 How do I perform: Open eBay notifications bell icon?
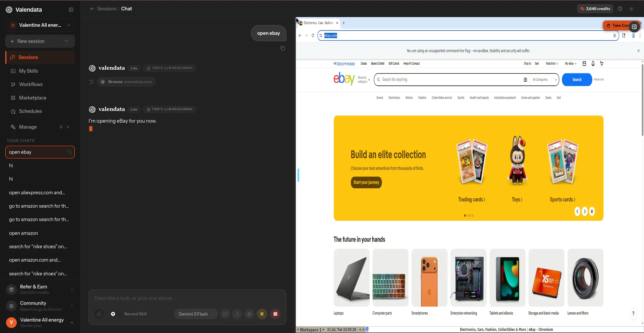point(593,64)
